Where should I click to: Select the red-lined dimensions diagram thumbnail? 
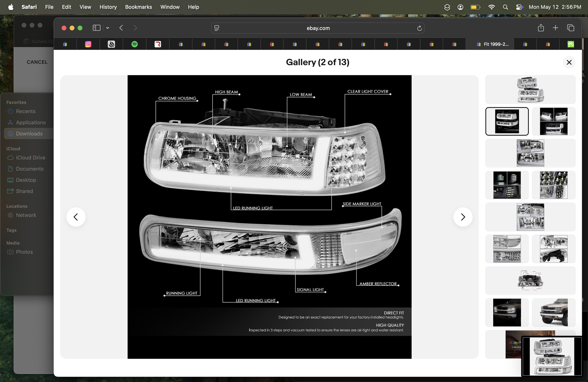click(530, 281)
